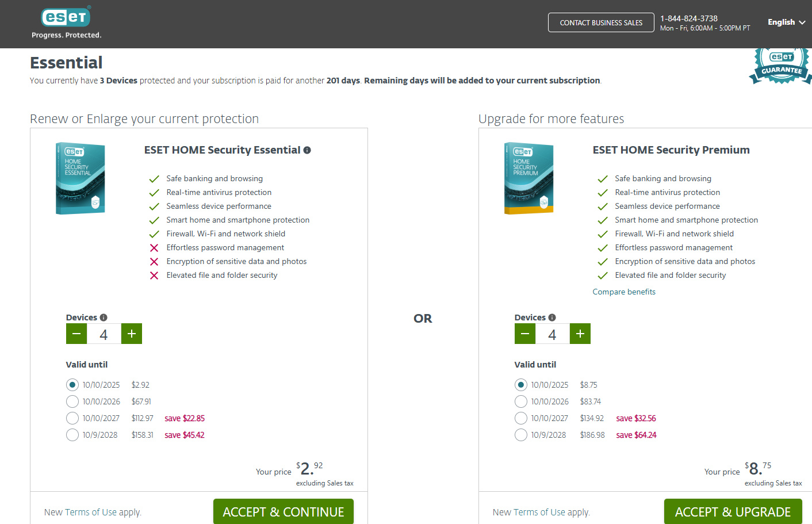Click the Premium product box image
This screenshot has height=524, width=812.
coord(529,178)
